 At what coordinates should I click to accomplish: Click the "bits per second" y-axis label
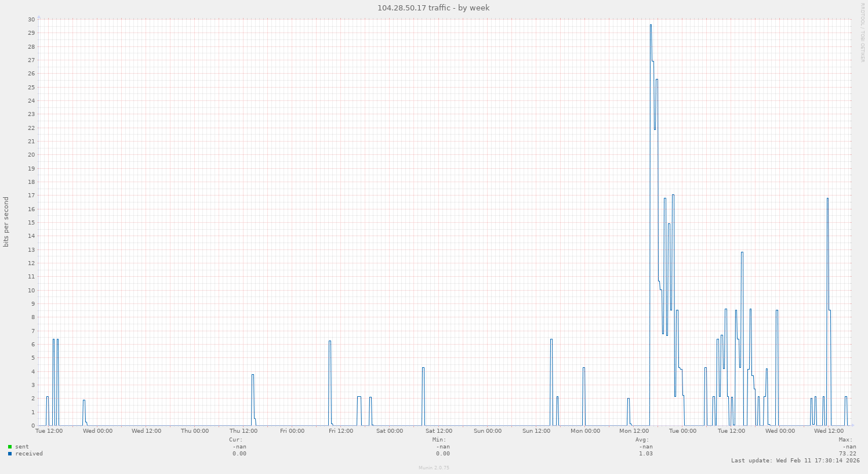coord(6,222)
